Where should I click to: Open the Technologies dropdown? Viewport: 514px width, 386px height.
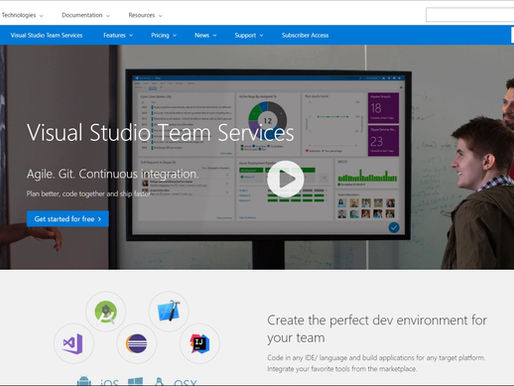point(22,15)
